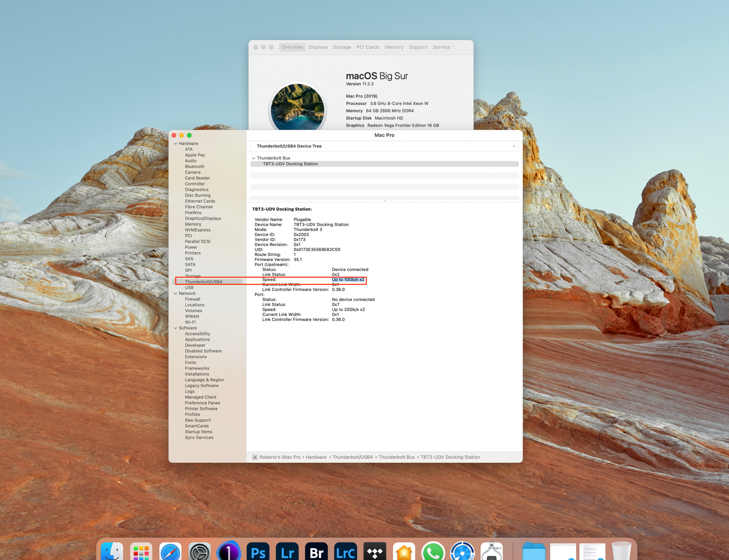Open Storage tab in About This Mac
729x560 pixels.
342,47
